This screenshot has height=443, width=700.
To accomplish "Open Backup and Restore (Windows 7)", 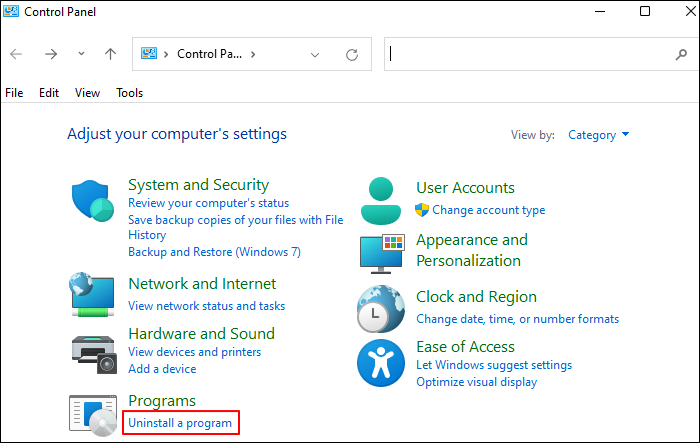I will (214, 252).
